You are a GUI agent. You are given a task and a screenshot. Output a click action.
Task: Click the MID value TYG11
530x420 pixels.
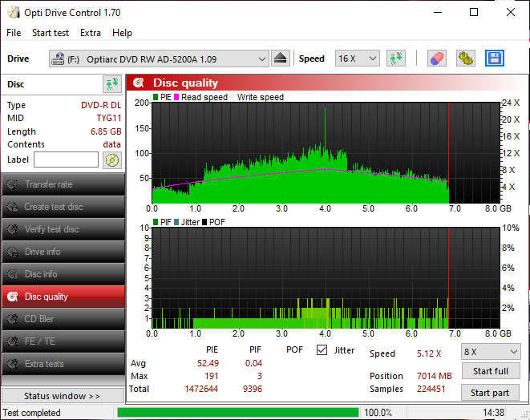coord(109,118)
